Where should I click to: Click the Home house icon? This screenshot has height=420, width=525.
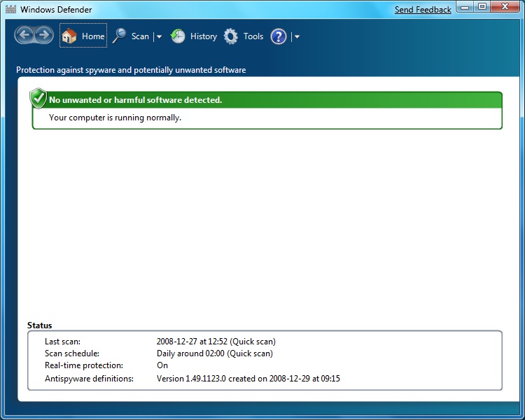[x=69, y=36]
